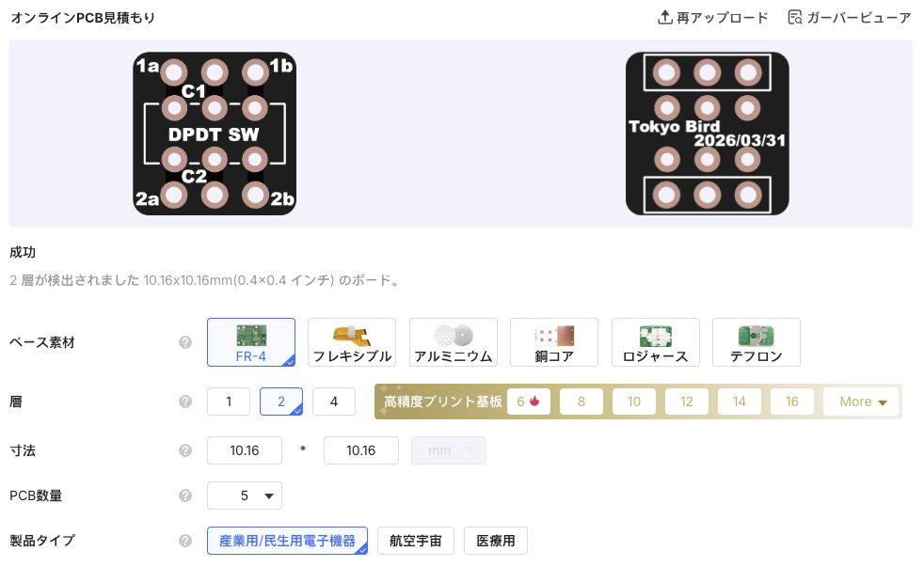
Task: Click the first 10.16 dimension field
Action: pyautogui.click(x=244, y=450)
